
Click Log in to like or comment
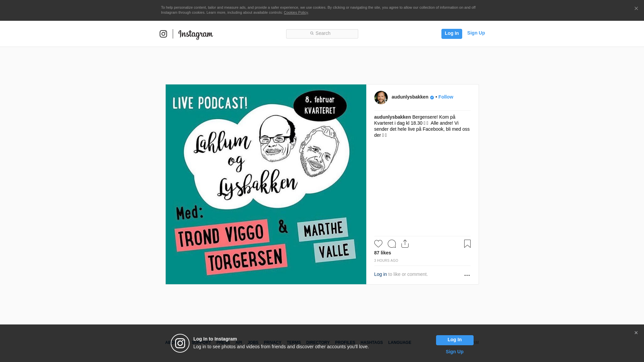pos(380,274)
